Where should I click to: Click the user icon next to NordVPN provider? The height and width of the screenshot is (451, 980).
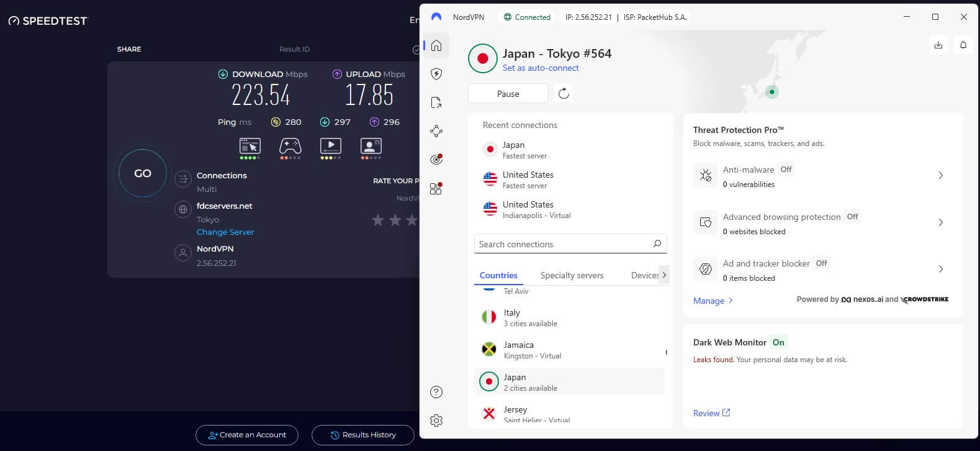[x=183, y=253]
